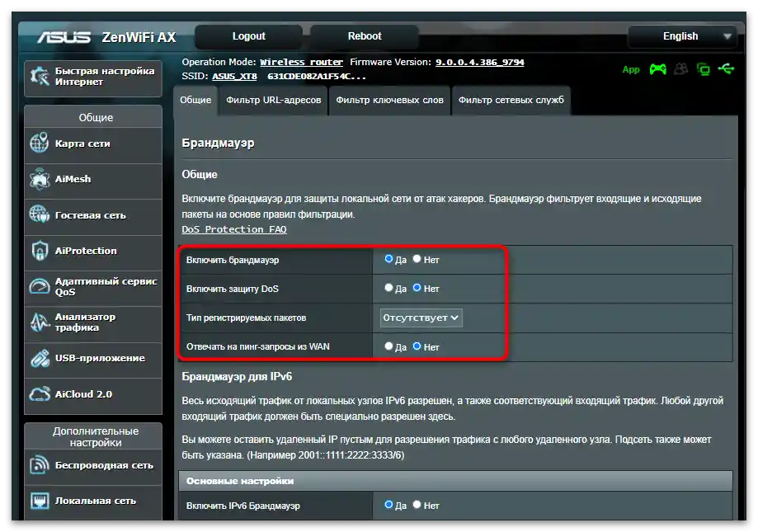The image size is (758, 532).
Task: Click the USB-приложение icon
Action: (40, 358)
